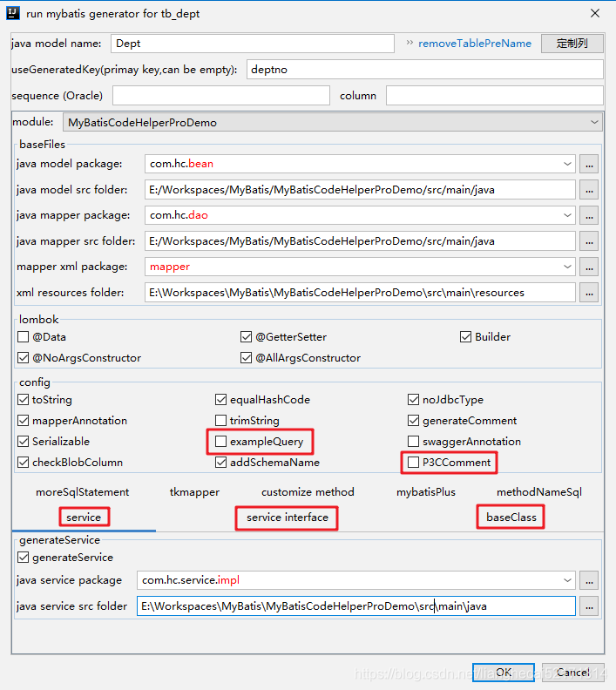Click browse button for mapper xml package

pos(590,267)
